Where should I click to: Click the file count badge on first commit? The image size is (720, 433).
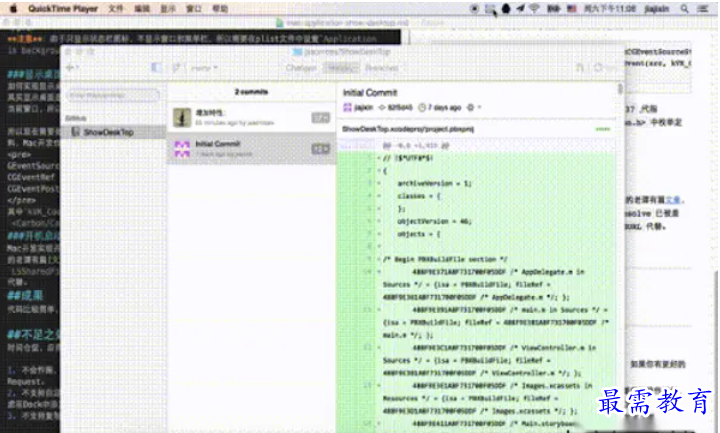click(321, 118)
